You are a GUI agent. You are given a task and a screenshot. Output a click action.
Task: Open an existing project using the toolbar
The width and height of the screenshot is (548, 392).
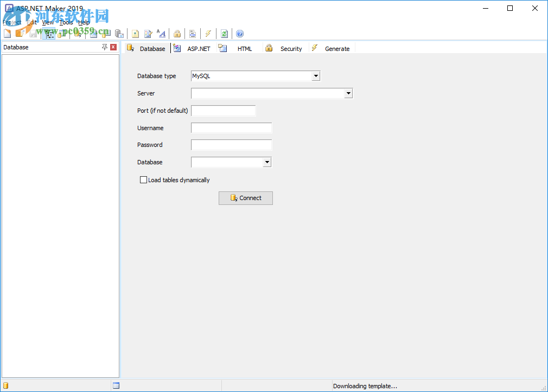(20, 34)
